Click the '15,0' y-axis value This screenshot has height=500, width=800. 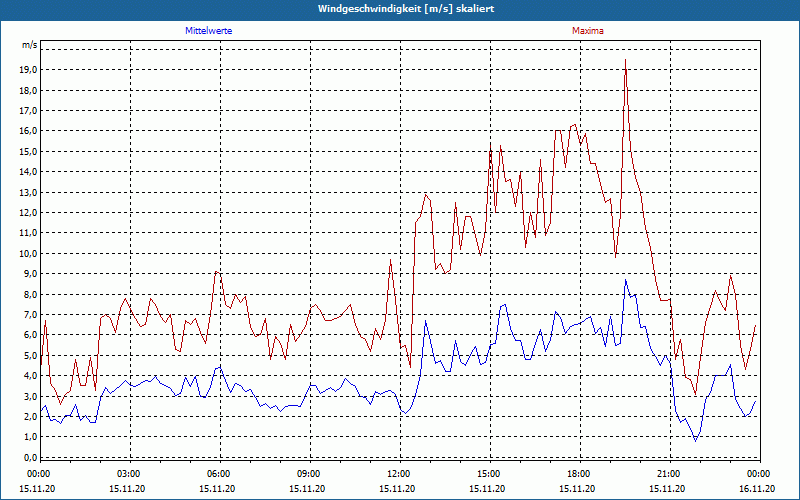[x=29, y=152]
